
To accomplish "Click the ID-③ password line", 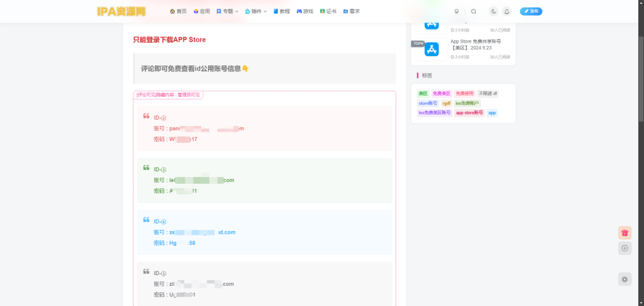I will [x=175, y=191].
